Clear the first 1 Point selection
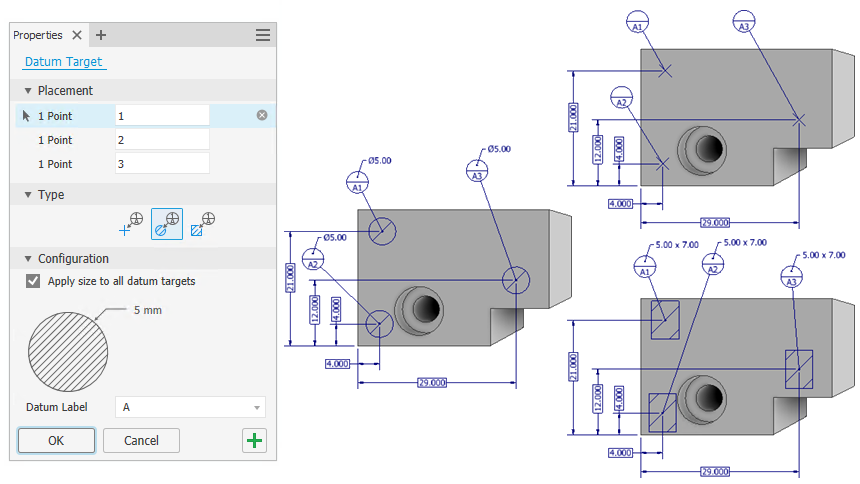The width and height of the screenshot is (860, 484). [262, 115]
